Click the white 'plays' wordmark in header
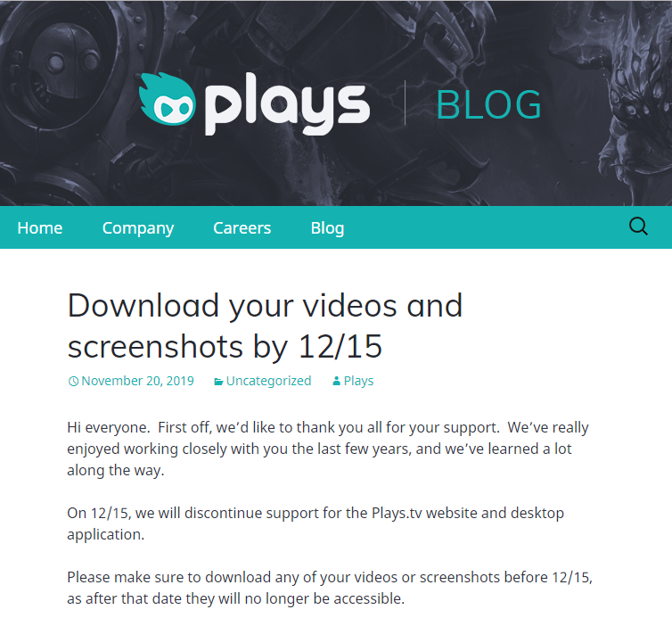 [x=287, y=104]
